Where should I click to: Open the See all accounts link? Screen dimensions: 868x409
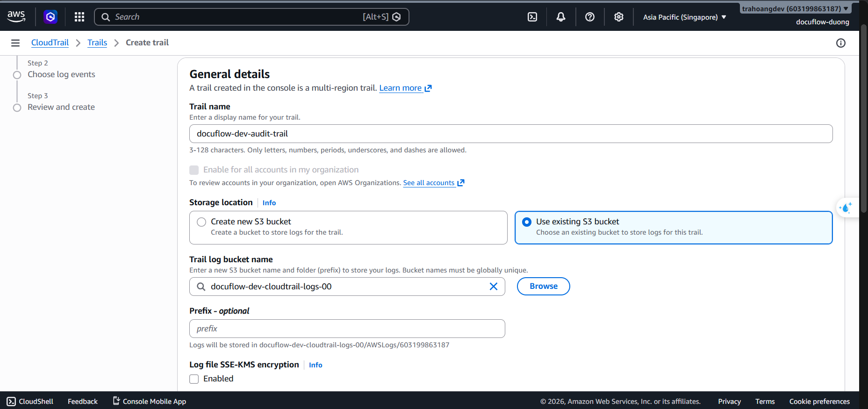point(429,183)
